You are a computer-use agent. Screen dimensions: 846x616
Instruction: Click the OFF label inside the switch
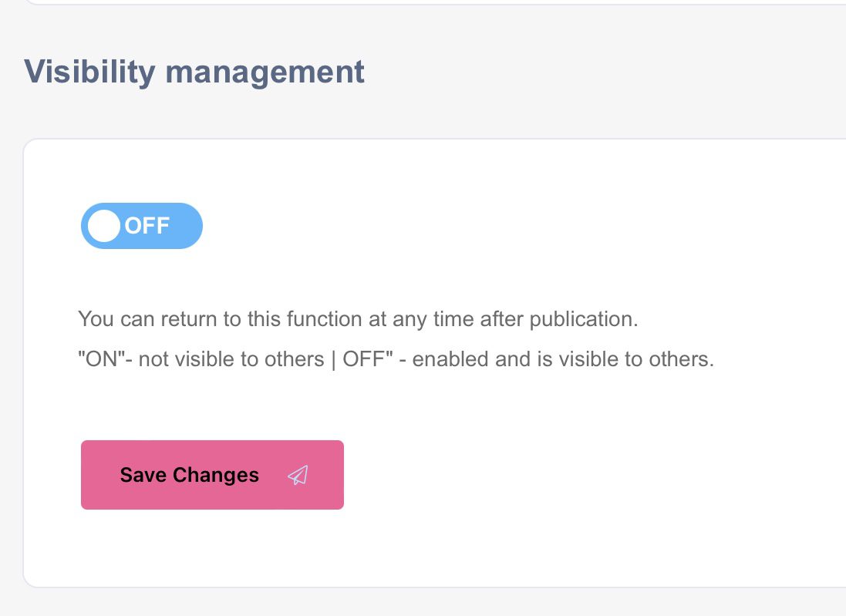(x=147, y=225)
